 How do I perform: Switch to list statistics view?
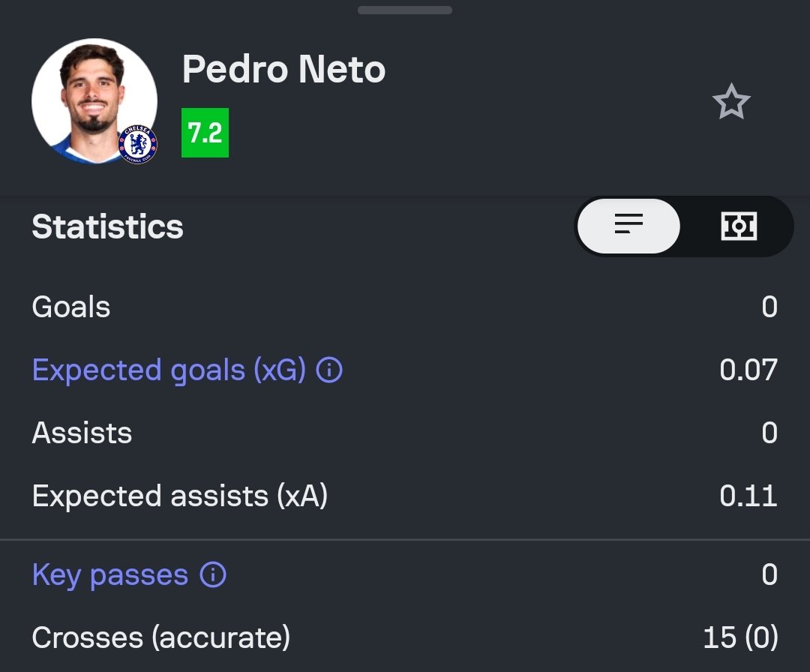click(628, 226)
